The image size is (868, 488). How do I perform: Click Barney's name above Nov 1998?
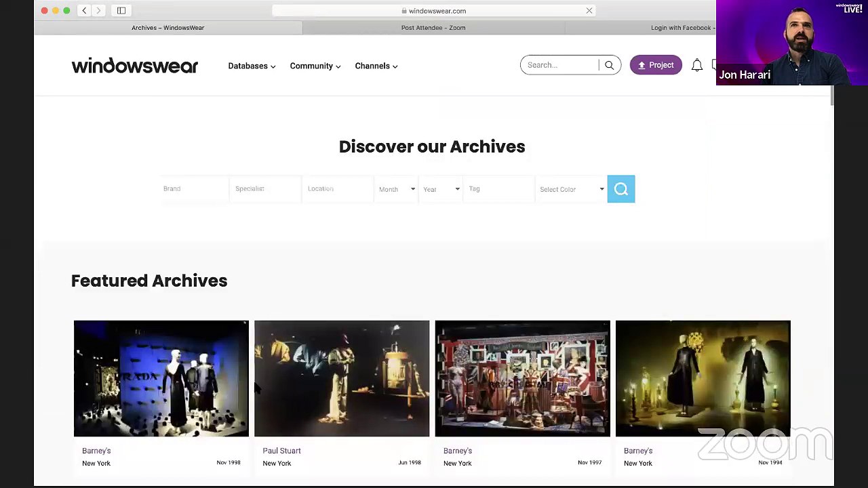pyautogui.click(x=96, y=451)
